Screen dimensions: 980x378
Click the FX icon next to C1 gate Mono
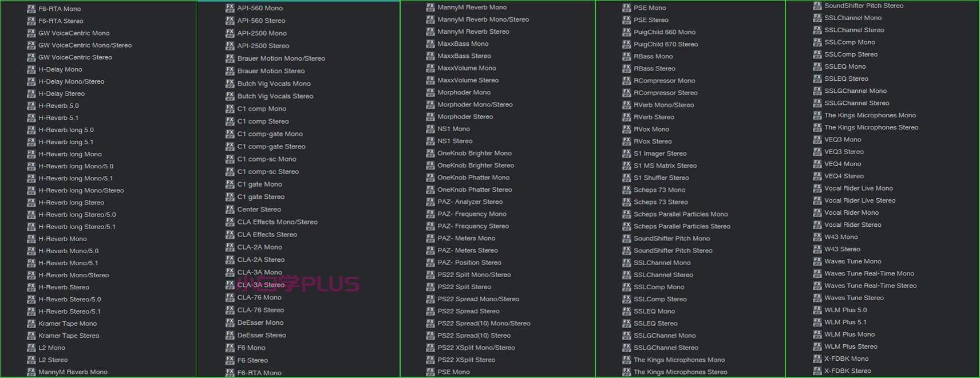point(230,184)
